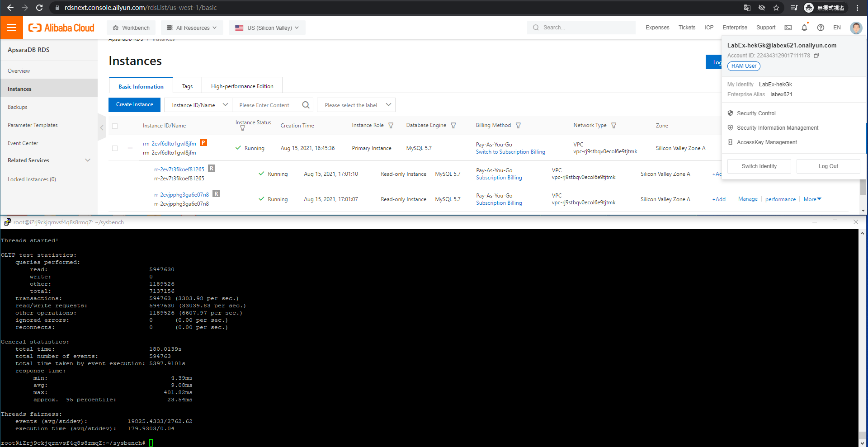This screenshot has width=868, height=447.
Task: Click the Instance Role filter funnel icon
Action: (x=391, y=126)
